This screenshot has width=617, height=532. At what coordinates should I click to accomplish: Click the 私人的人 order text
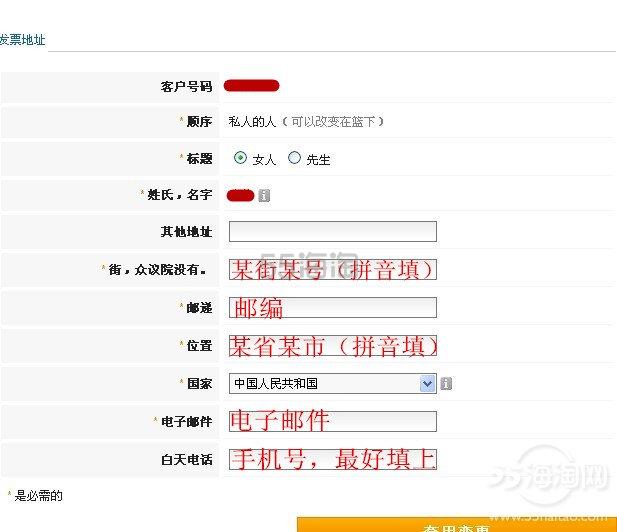tap(252, 122)
